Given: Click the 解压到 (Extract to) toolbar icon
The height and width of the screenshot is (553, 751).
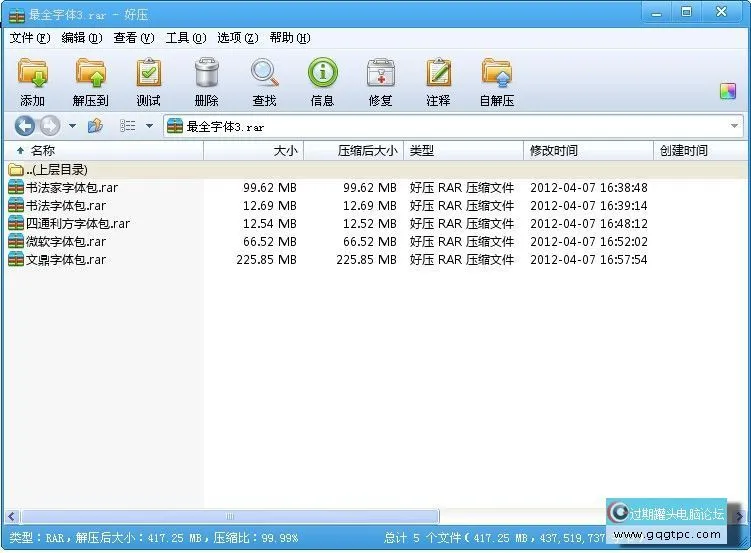Looking at the screenshot, I should point(91,81).
